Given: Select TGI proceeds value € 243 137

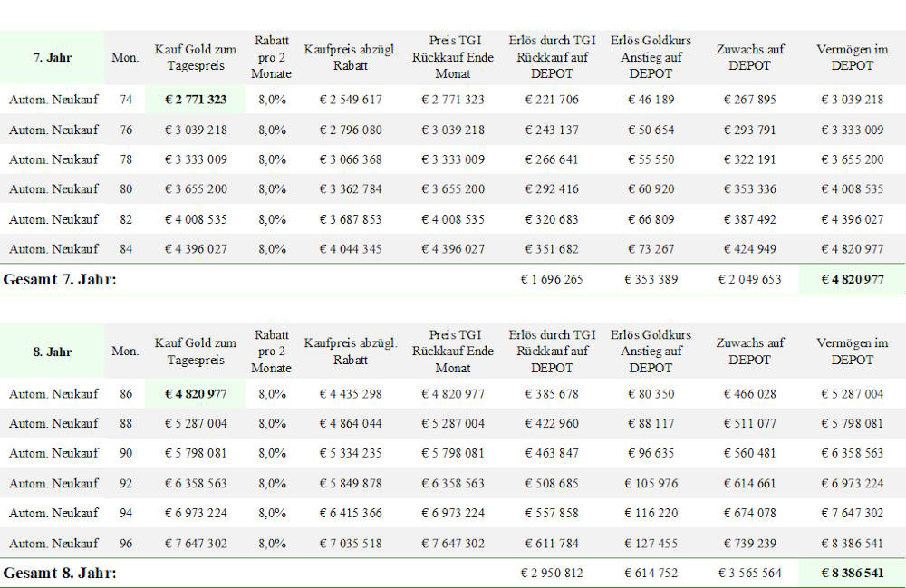Looking at the screenshot, I should (x=552, y=130).
